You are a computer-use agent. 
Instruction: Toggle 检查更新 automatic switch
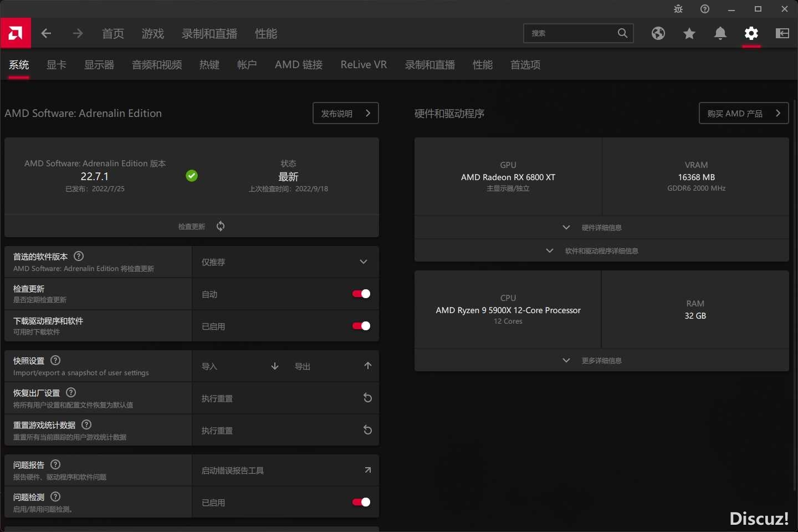click(361, 294)
